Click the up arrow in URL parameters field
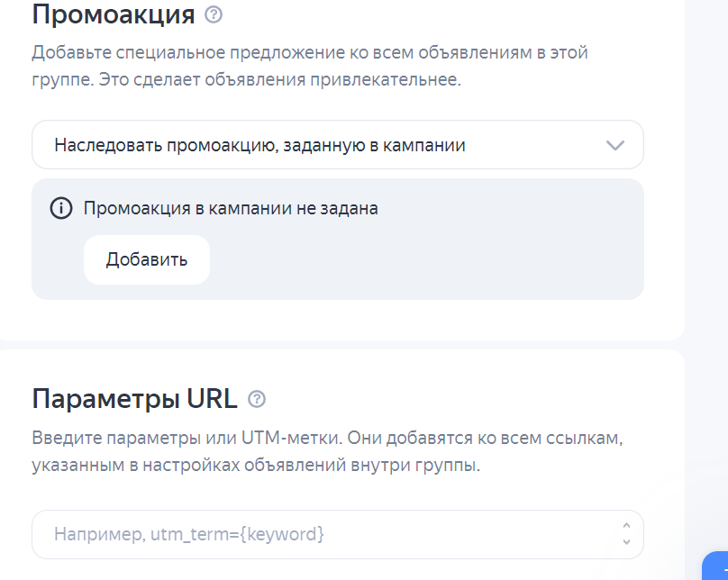728x580 pixels. (x=627, y=526)
